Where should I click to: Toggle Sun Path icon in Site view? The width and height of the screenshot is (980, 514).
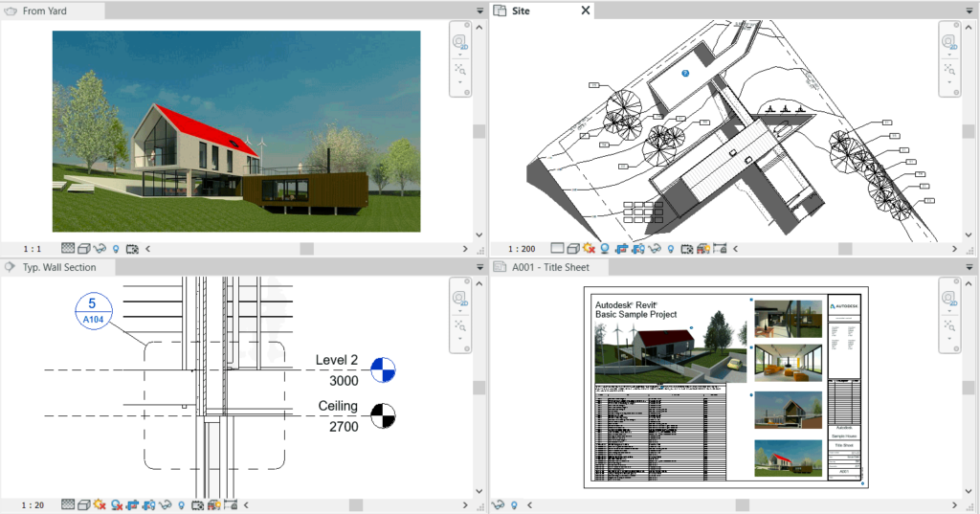click(589, 248)
